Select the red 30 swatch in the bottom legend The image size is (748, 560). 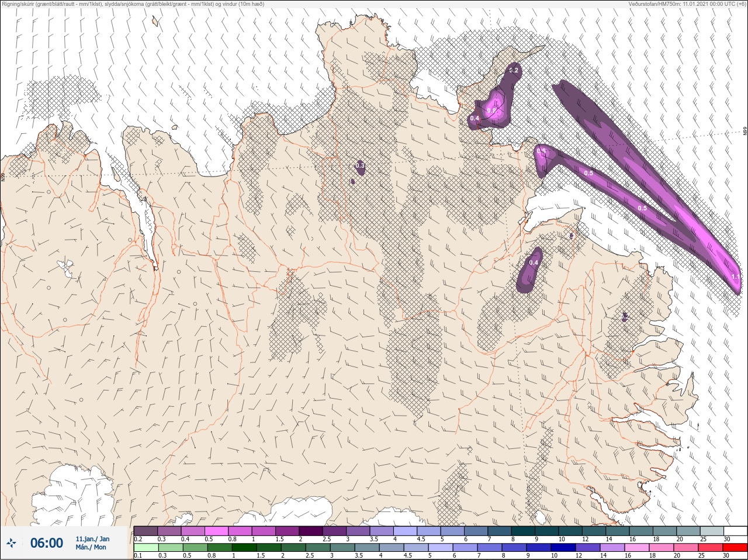tap(735, 548)
